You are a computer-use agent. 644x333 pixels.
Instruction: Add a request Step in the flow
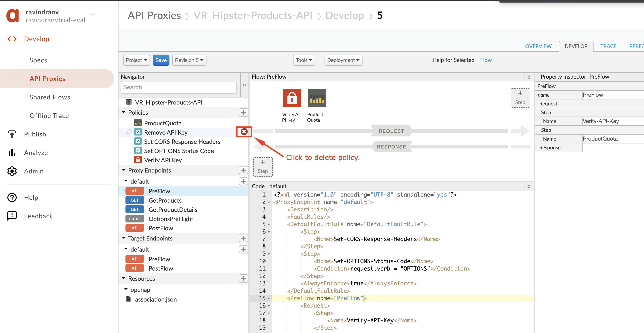tap(520, 98)
